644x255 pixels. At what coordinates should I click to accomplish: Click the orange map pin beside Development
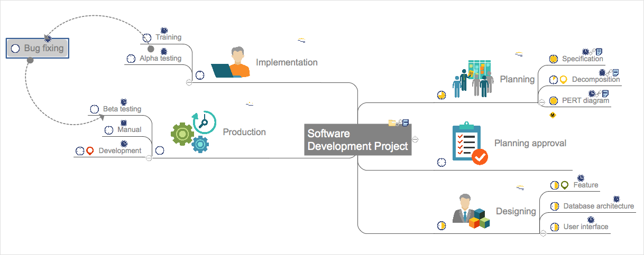tap(90, 151)
